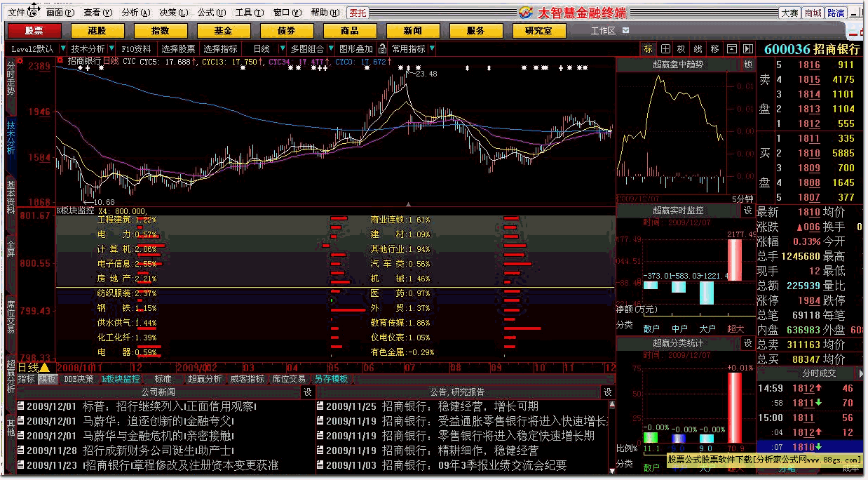This screenshot has width=868, height=480.
Task: Switch to the 路演 top tab
Action: pos(836,13)
